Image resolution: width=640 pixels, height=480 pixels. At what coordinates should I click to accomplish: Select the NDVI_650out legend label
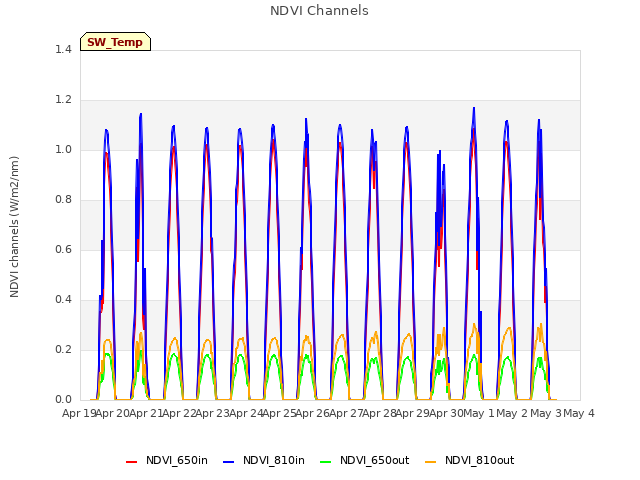[x=375, y=461]
